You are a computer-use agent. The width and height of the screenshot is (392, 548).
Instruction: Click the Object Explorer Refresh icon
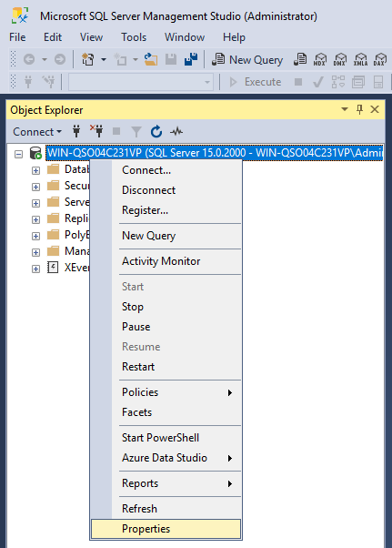[156, 132]
